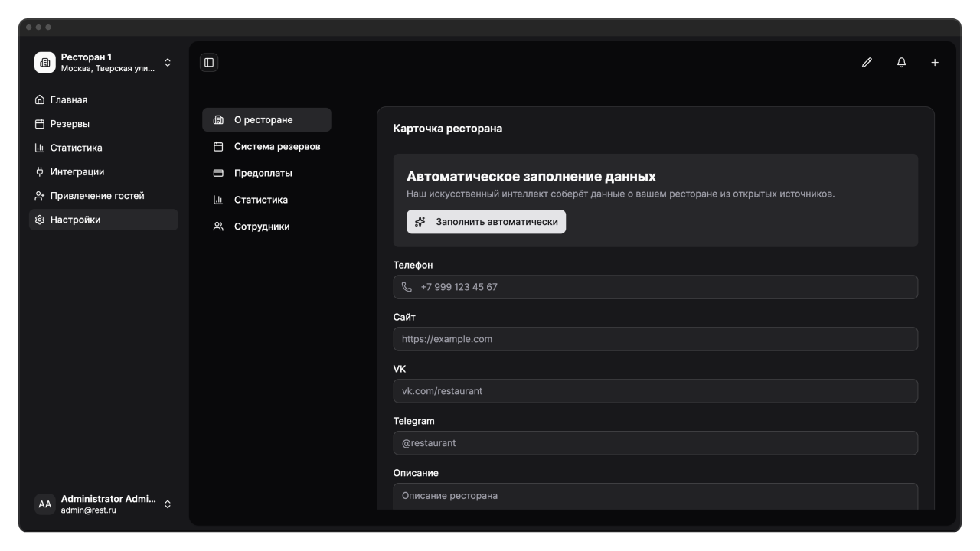Expand the Ресторан 1 restaurant switcher
The image size is (980, 551).
(x=168, y=63)
